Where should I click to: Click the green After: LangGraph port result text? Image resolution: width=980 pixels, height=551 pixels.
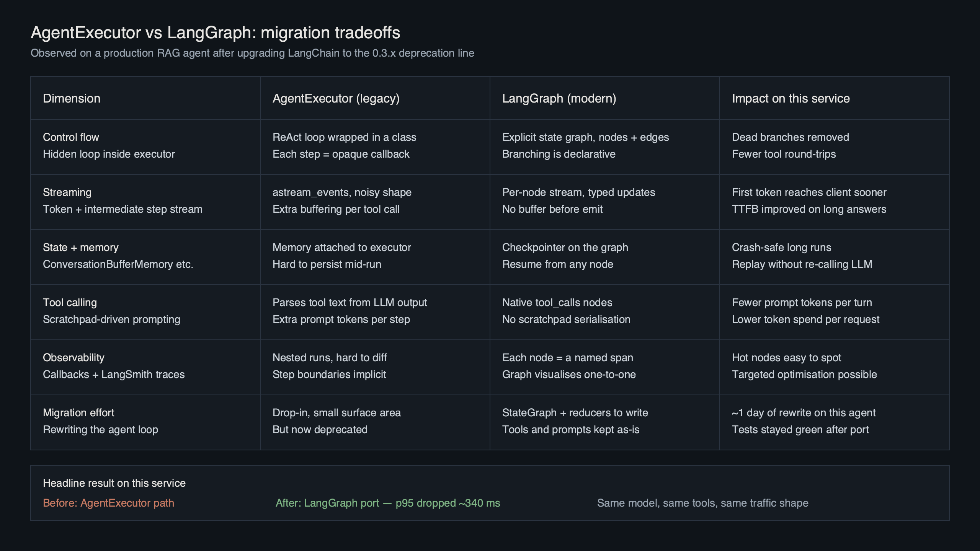click(x=387, y=503)
